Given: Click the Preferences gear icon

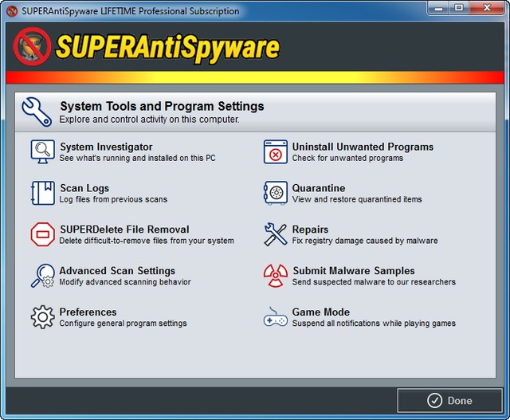Looking at the screenshot, I should [x=42, y=317].
